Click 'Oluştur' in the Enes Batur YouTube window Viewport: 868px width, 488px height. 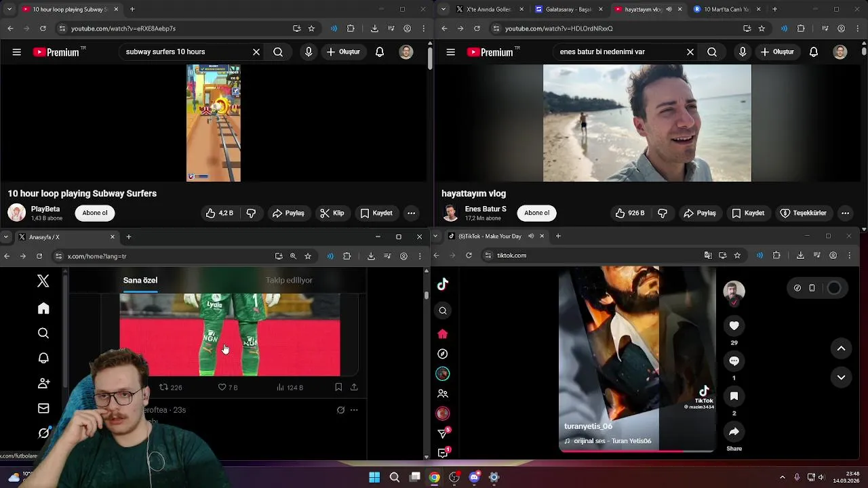[x=776, y=52]
